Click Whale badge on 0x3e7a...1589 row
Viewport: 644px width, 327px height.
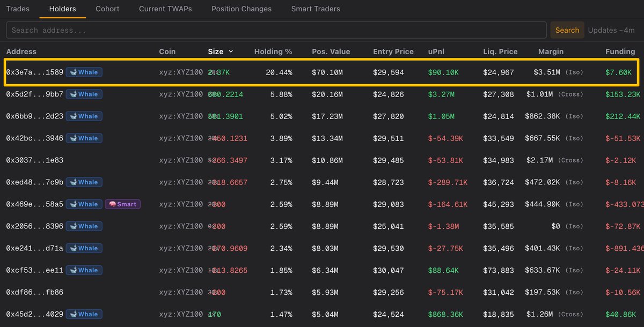point(84,72)
